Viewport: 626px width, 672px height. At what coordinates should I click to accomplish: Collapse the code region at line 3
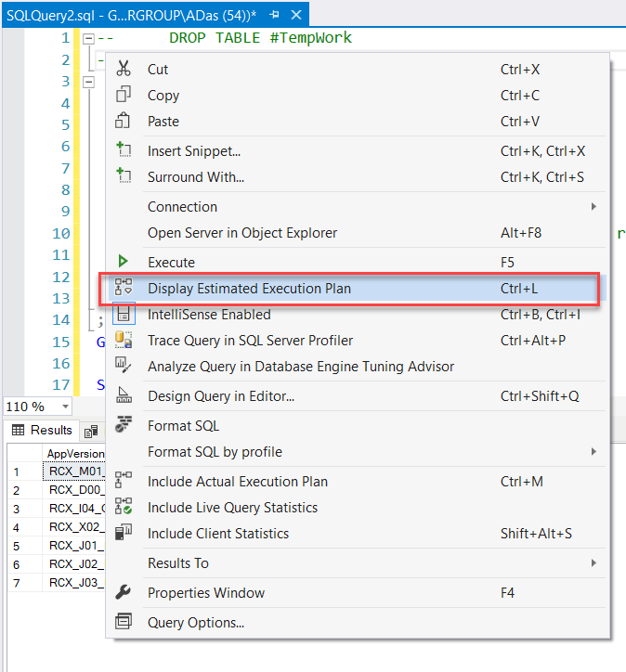click(88, 82)
